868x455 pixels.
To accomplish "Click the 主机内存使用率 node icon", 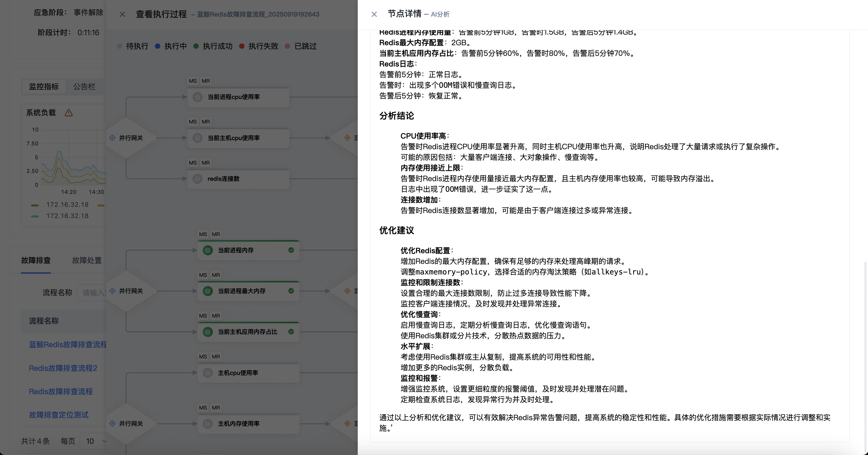I will pyautogui.click(x=208, y=424).
